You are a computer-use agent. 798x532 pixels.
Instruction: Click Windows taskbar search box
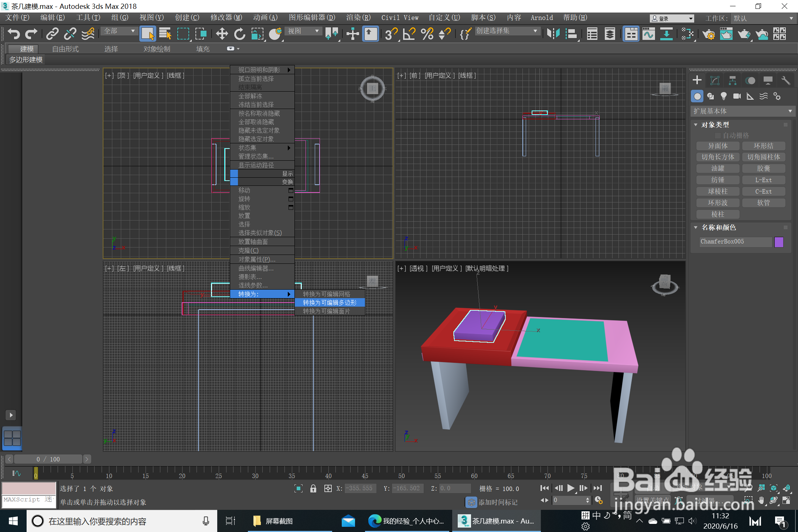click(x=122, y=521)
